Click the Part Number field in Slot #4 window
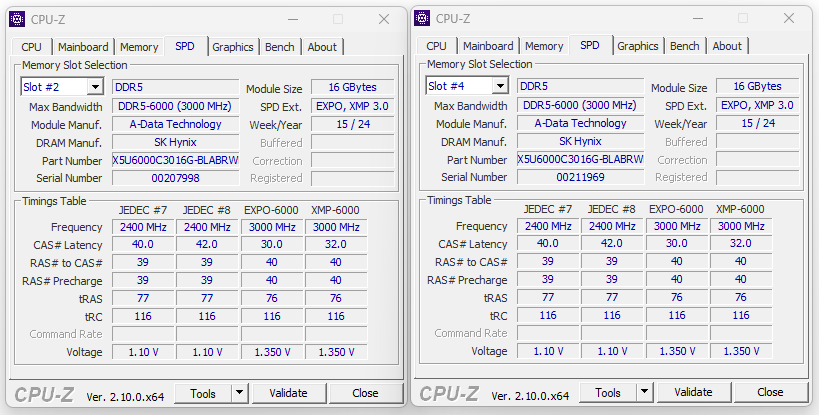The width and height of the screenshot is (819, 415). pos(580,159)
